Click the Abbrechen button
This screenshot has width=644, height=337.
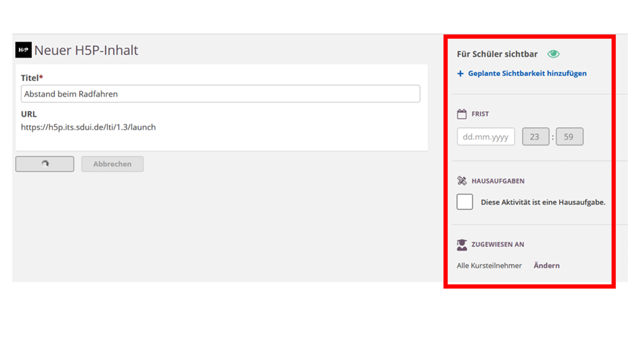112,164
